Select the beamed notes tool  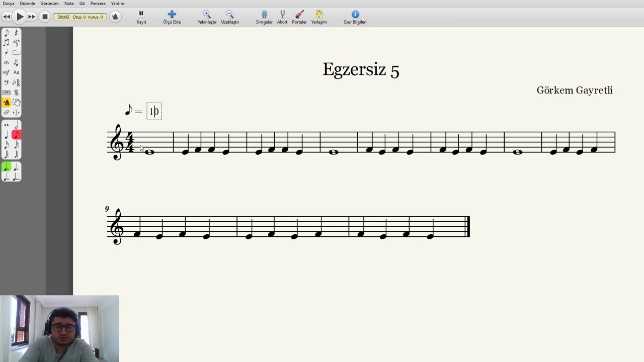tap(7, 43)
